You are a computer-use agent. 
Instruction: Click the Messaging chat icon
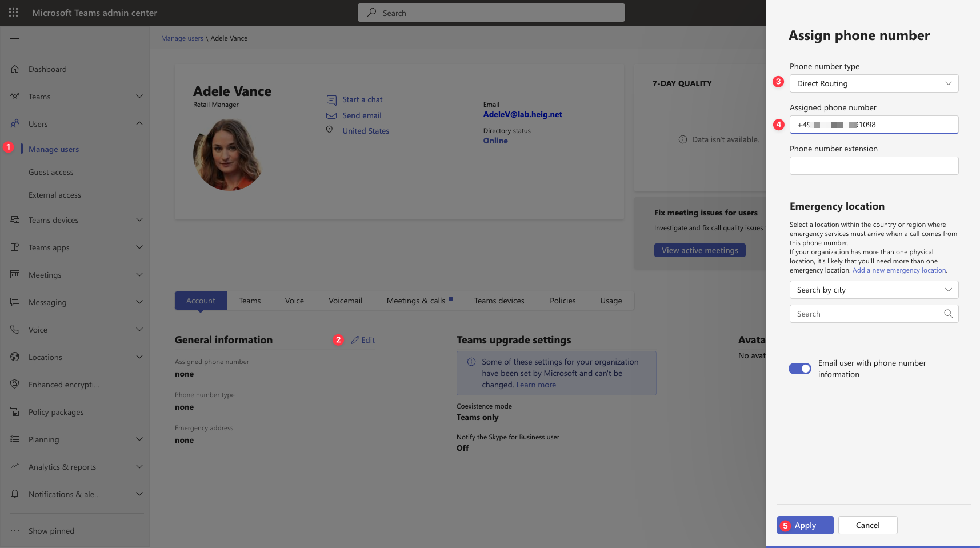tap(15, 302)
